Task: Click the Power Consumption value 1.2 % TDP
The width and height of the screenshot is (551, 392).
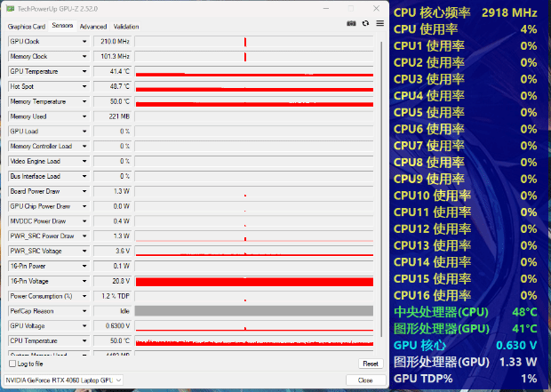Action: pos(113,296)
